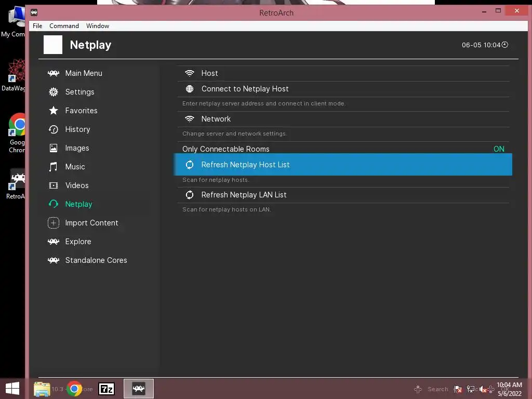The width and height of the screenshot is (532, 399).
Task: Open File Explorer from the taskbar
Action: click(x=42, y=389)
